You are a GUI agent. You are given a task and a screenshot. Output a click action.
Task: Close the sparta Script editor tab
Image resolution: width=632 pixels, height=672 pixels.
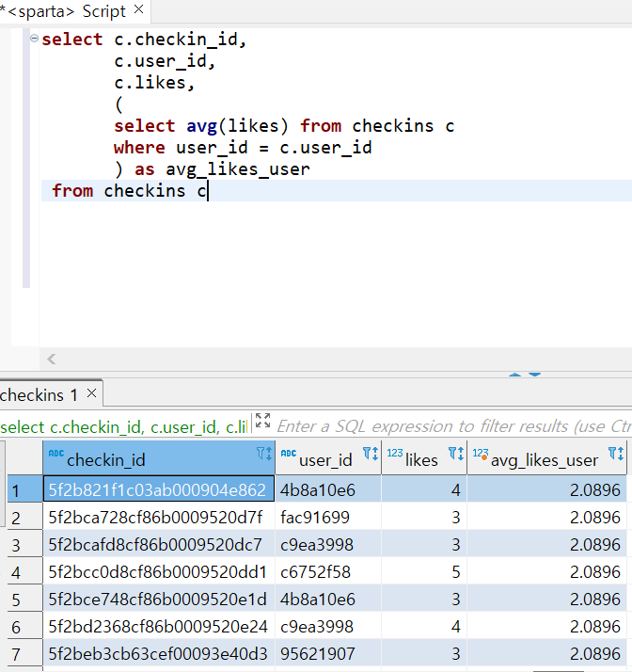coord(139,9)
